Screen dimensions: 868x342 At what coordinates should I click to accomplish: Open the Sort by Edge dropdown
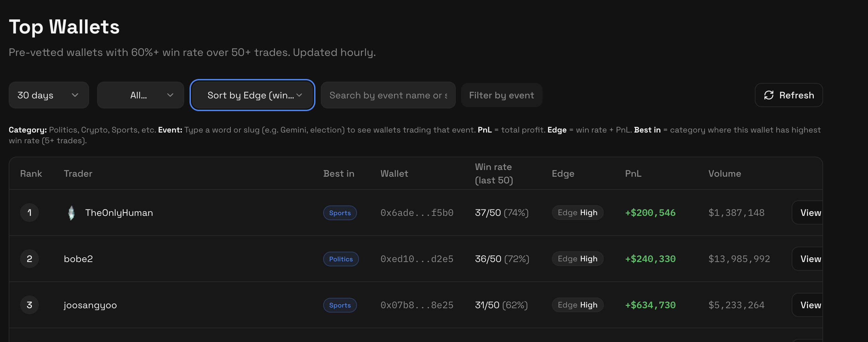click(x=252, y=95)
